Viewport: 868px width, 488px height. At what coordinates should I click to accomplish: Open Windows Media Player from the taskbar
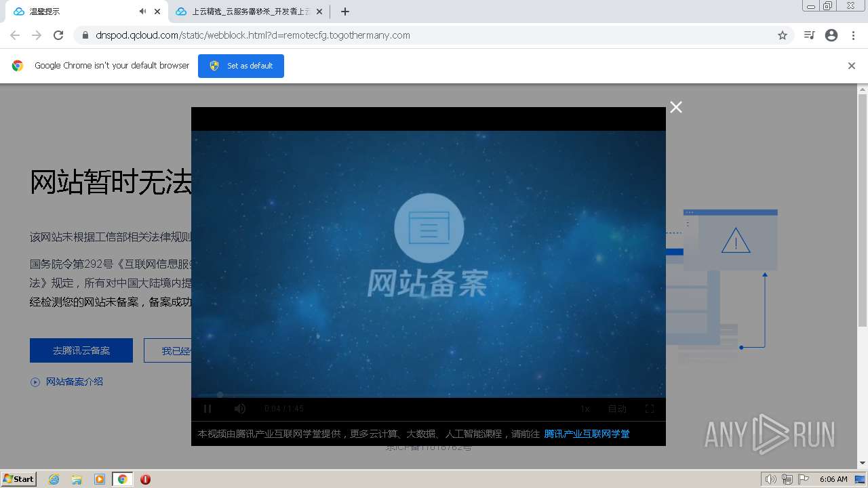[100, 479]
